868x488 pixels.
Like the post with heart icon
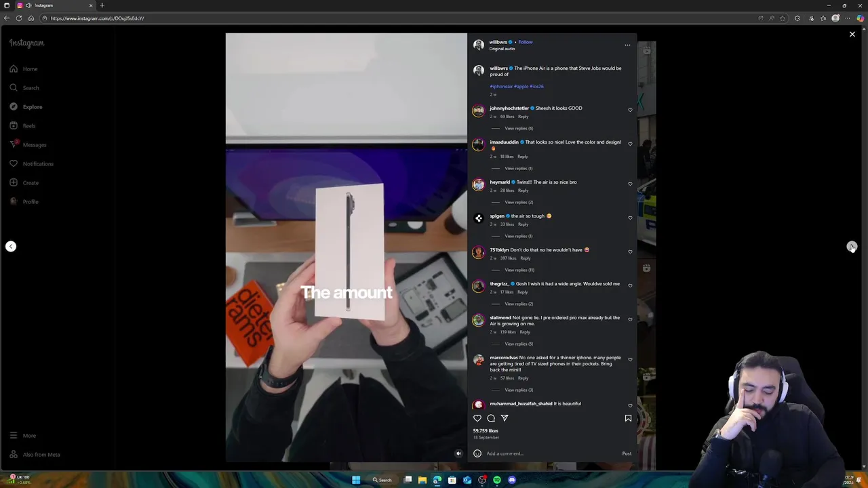click(x=477, y=418)
